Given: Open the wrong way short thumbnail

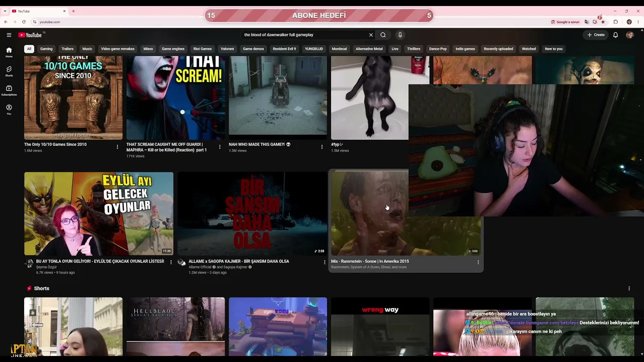Looking at the screenshot, I should pos(380,327).
